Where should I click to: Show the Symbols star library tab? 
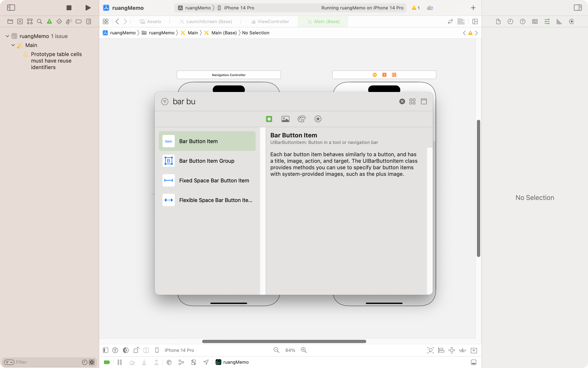click(x=318, y=119)
